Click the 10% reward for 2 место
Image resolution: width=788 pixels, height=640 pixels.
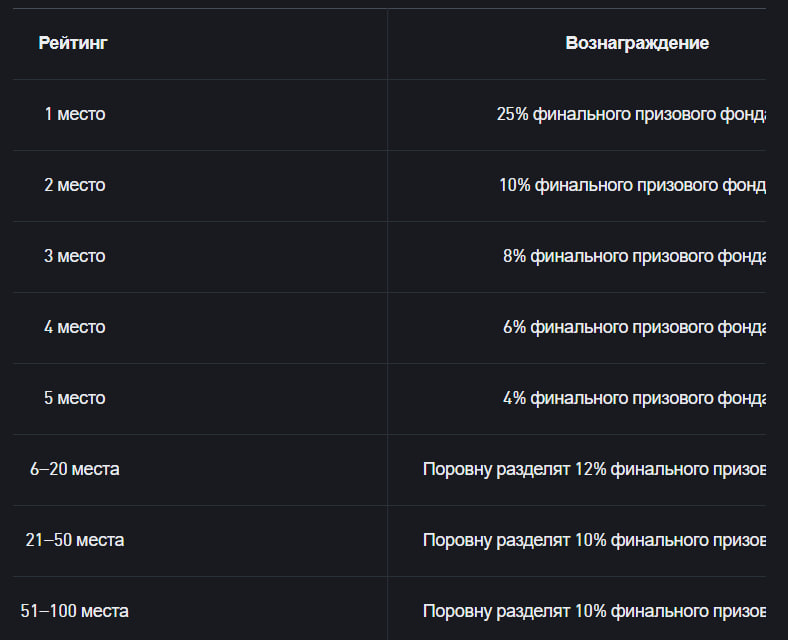pyautogui.click(x=633, y=185)
